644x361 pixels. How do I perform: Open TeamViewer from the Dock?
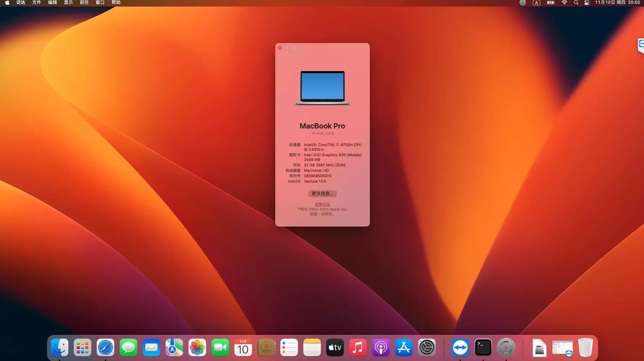(x=460, y=348)
